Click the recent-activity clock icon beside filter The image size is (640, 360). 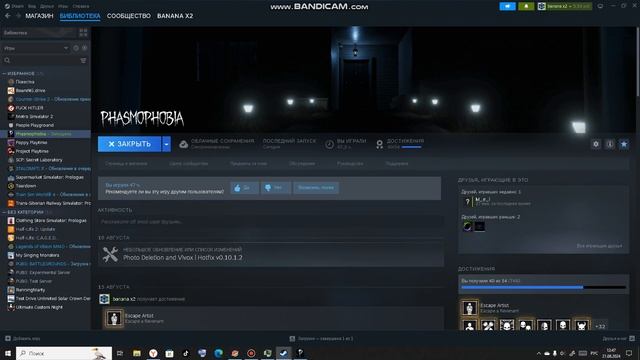76,48
